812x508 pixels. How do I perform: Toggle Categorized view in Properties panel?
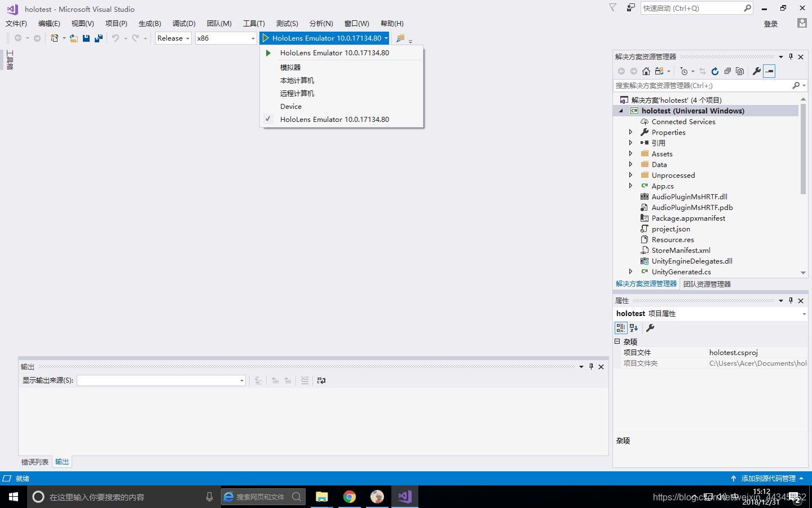point(621,328)
